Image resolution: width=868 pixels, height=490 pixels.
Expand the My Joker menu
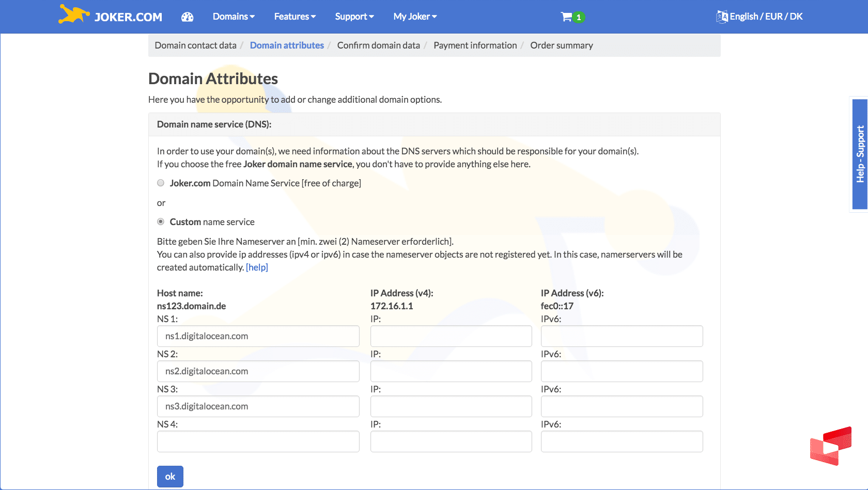(415, 17)
